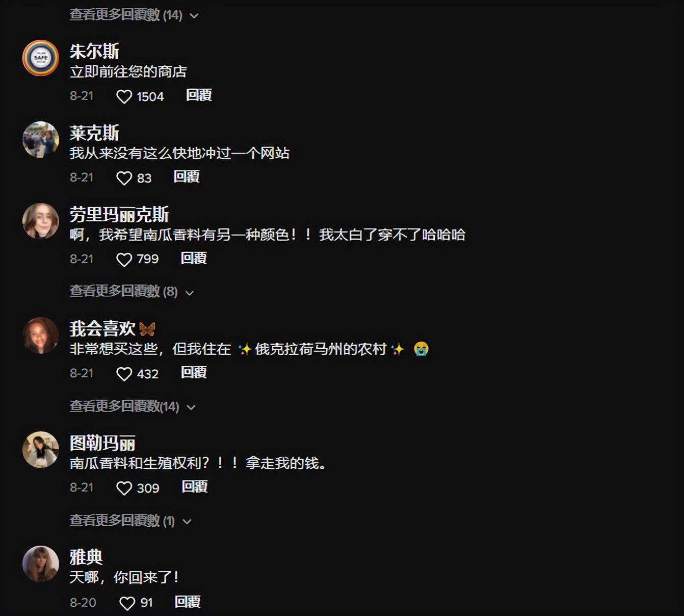The height and width of the screenshot is (616, 684).
Task: Open username 劳里玛丽克斯 profile
Action: click(119, 215)
